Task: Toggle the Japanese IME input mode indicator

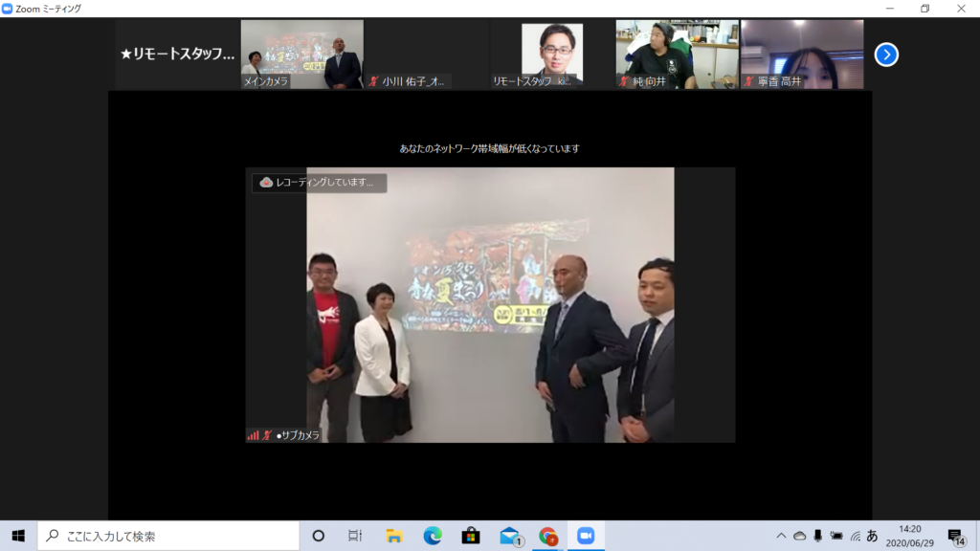Action: point(872,536)
